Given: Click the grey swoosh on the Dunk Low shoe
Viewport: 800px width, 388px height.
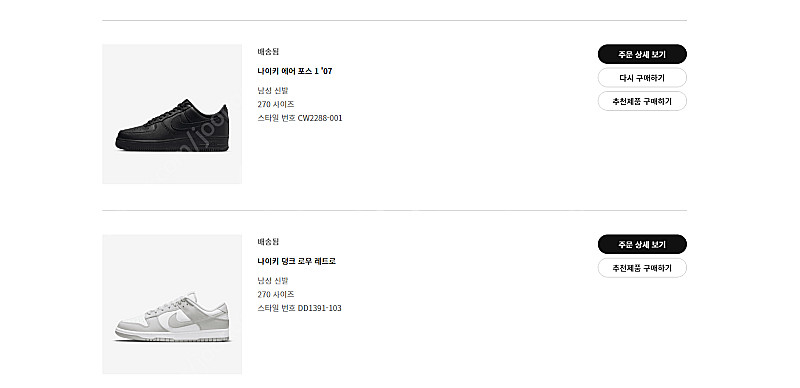Looking at the screenshot, I should (176, 319).
